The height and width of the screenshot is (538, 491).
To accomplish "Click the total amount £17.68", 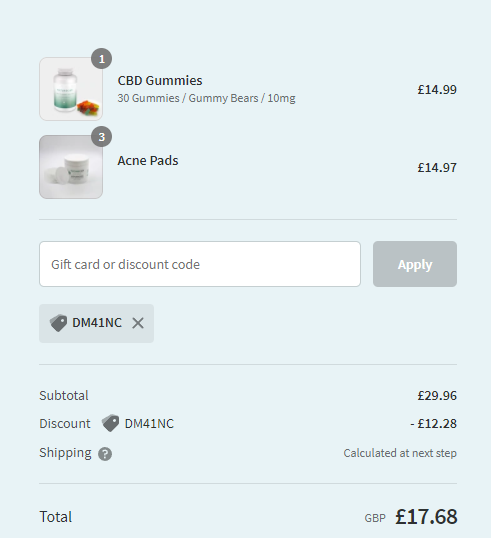I will point(426,517).
